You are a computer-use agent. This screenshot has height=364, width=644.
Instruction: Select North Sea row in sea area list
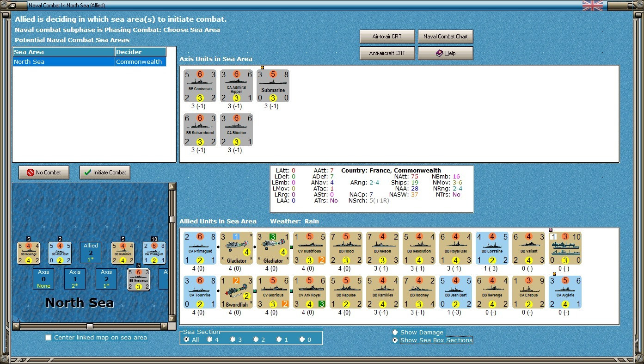click(x=89, y=62)
